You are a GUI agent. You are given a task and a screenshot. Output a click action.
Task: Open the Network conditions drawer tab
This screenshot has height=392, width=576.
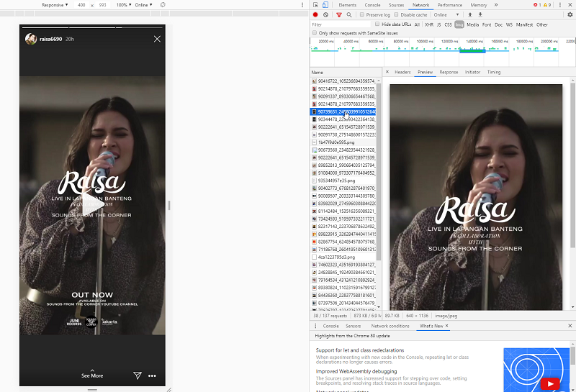pos(390,326)
